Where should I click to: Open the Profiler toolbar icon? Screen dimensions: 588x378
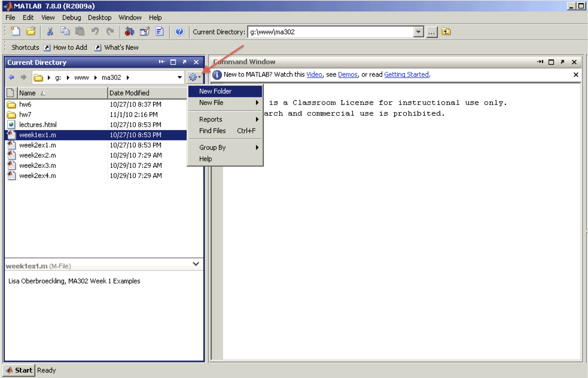(x=160, y=31)
